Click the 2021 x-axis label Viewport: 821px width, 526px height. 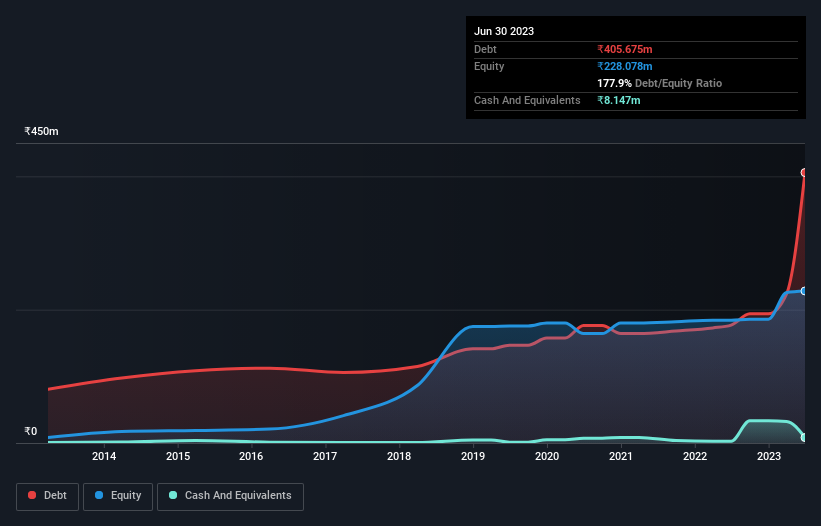pyautogui.click(x=621, y=456)
